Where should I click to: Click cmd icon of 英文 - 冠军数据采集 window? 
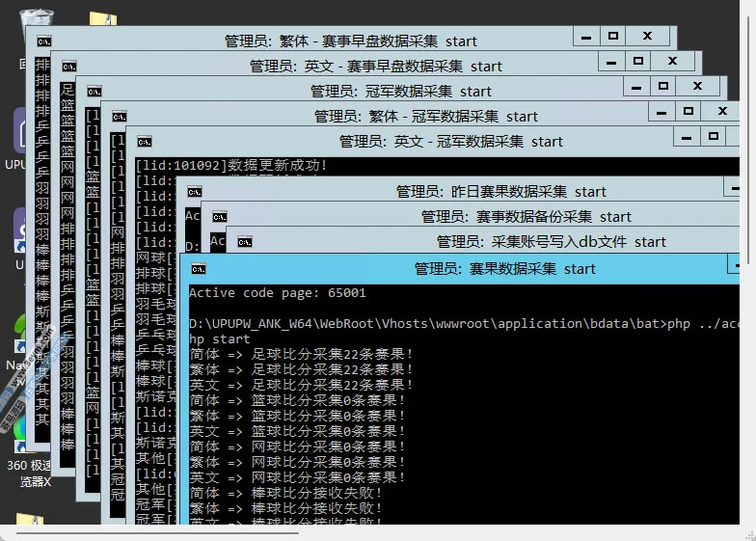tap(145, 142)
